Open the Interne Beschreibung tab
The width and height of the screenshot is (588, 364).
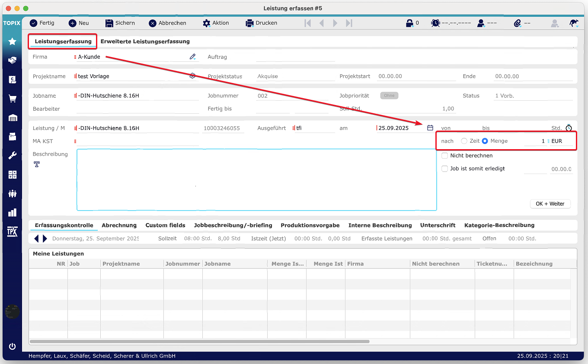point(380,225)
